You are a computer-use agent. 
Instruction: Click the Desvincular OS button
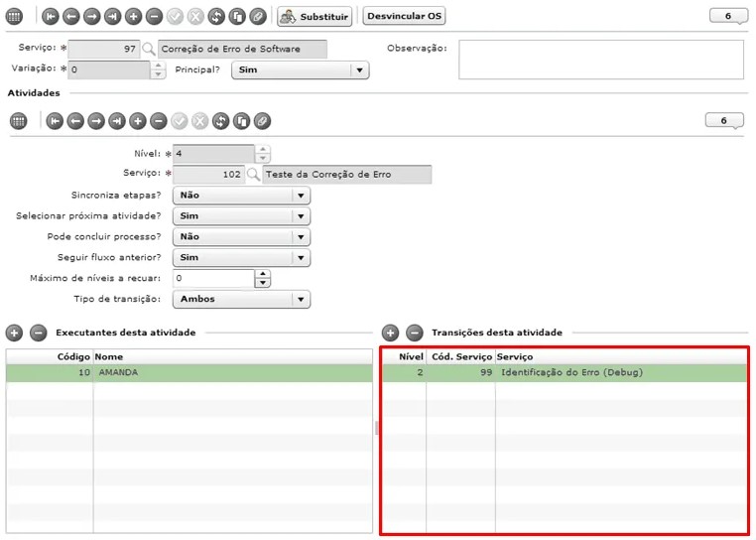404,16
